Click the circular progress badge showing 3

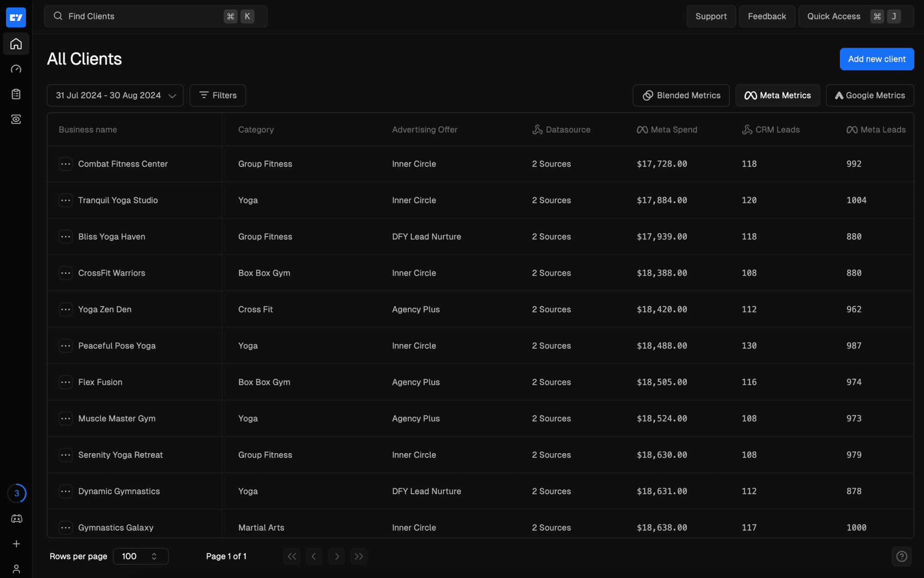click(17, 493)
